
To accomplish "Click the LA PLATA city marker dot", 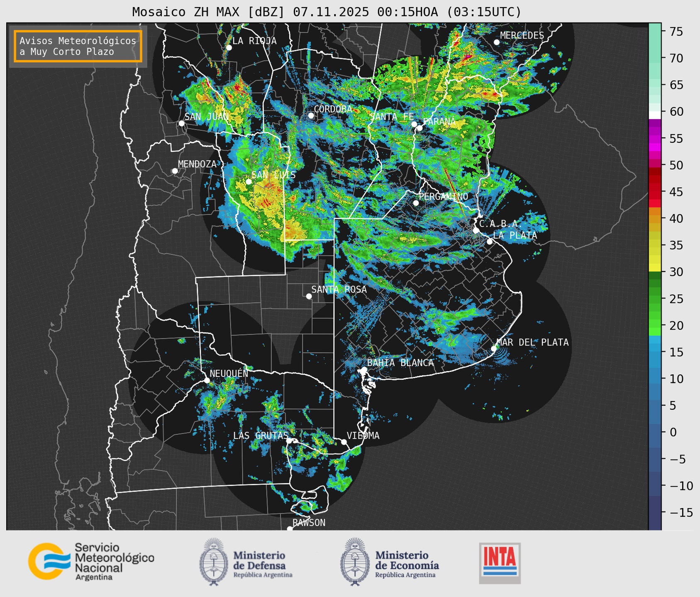I will pos(490,242).
